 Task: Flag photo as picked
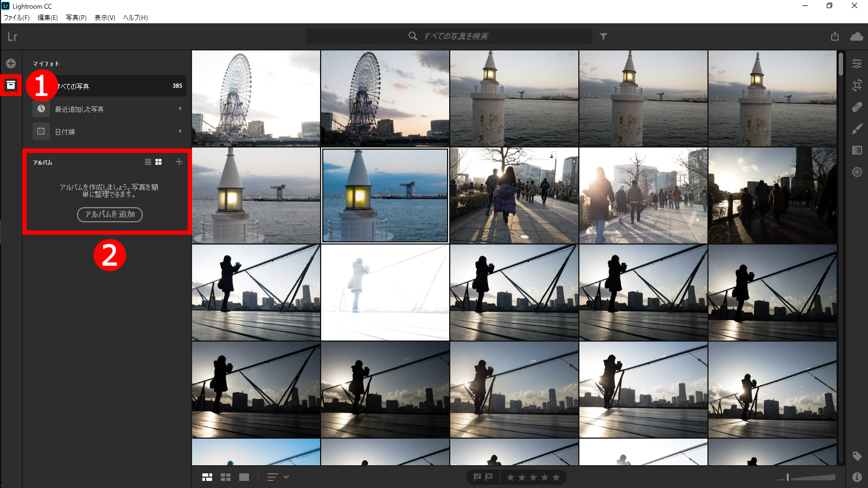[x=477, y=477]
